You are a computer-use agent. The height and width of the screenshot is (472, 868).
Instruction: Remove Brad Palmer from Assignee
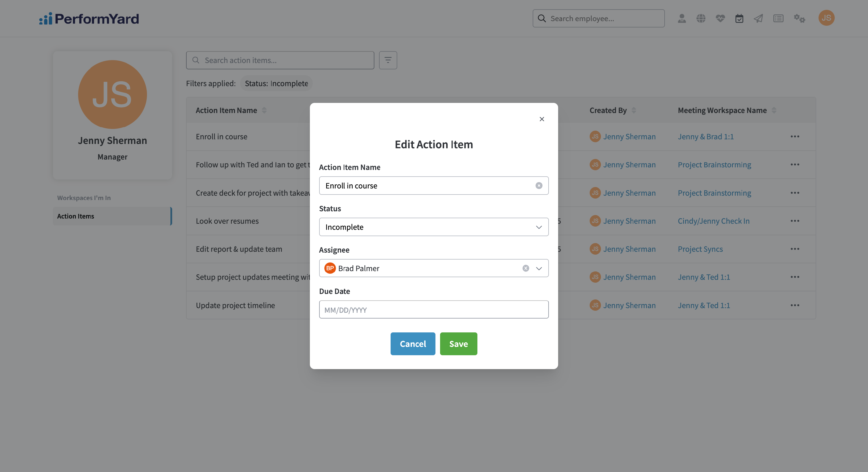pos(526,268)
